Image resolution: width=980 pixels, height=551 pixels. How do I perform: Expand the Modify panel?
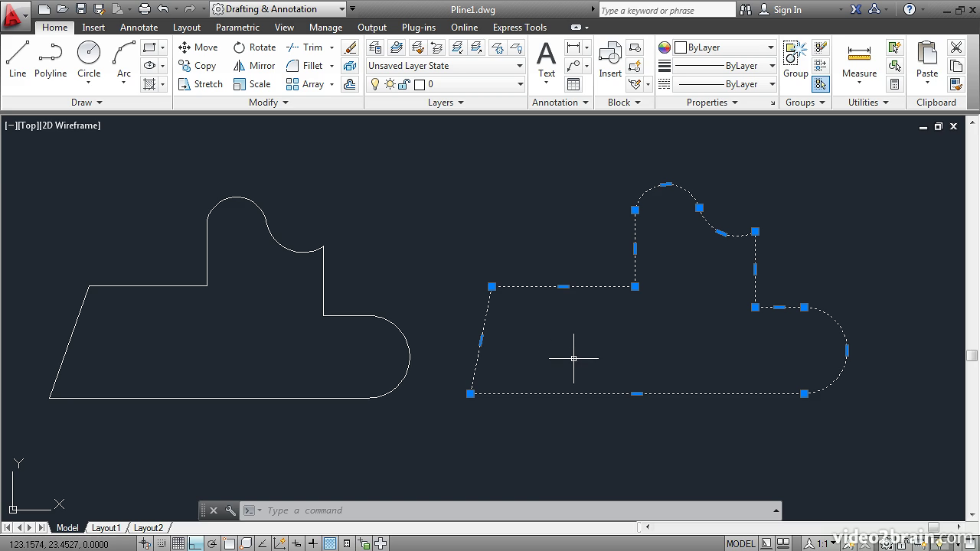269,103
